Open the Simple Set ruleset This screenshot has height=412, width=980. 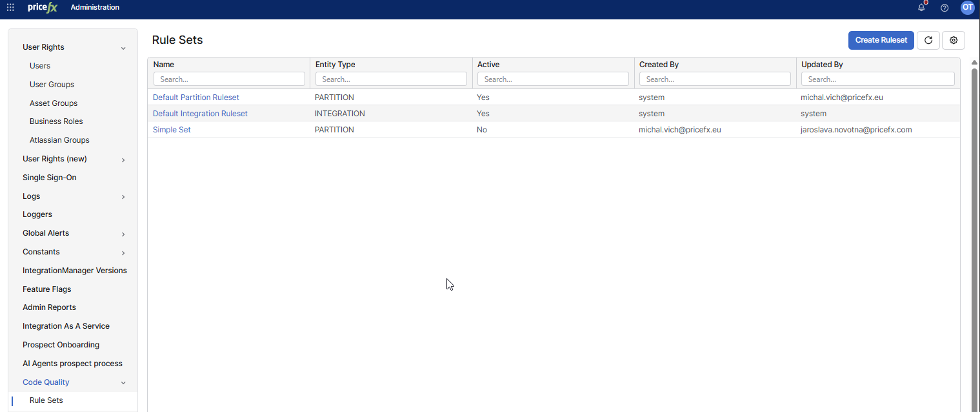click(172, 130)
